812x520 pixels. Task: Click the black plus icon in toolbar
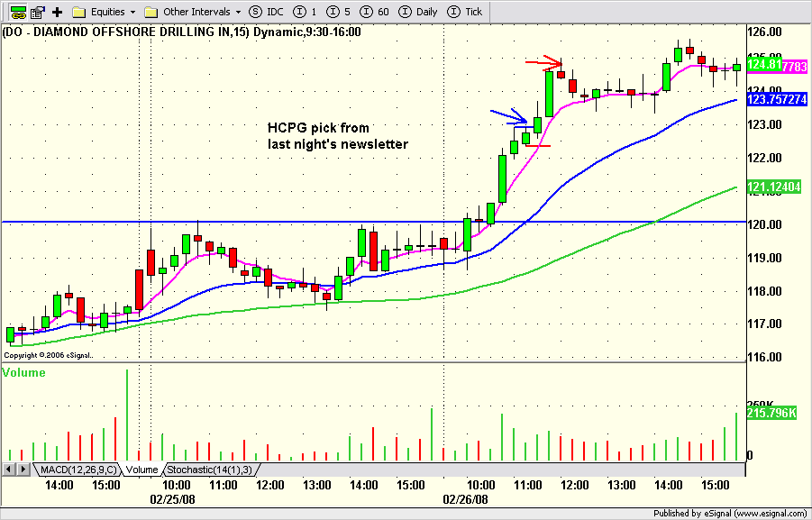click(x=58, y=12)
